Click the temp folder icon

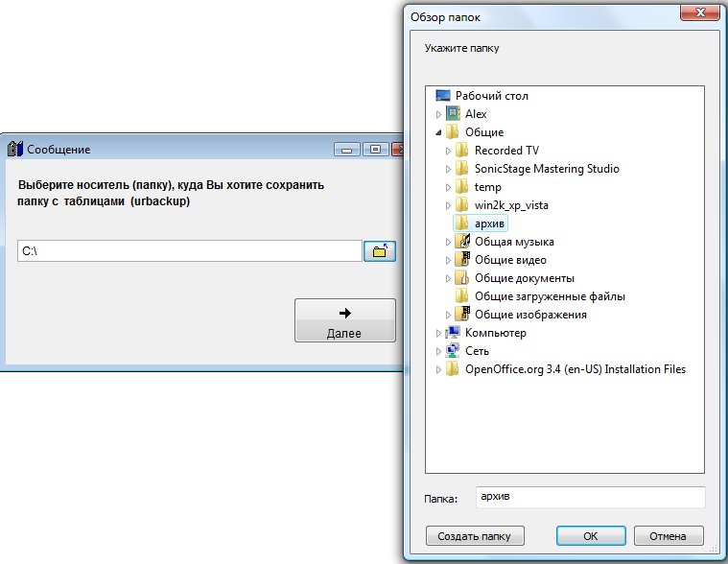pyautogui.click(x=461, y=187)
